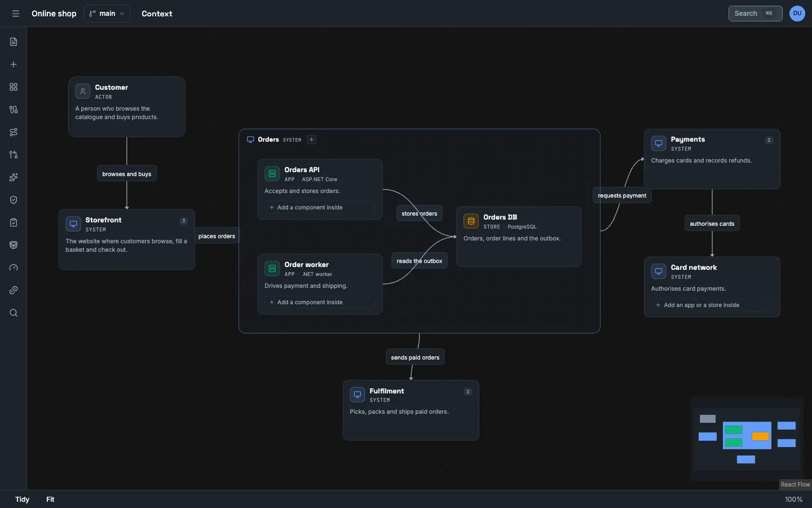Screen dimensions: 812x508
Task: Click the magnifier icon in the left sidebar
Action: pos(14,313)
